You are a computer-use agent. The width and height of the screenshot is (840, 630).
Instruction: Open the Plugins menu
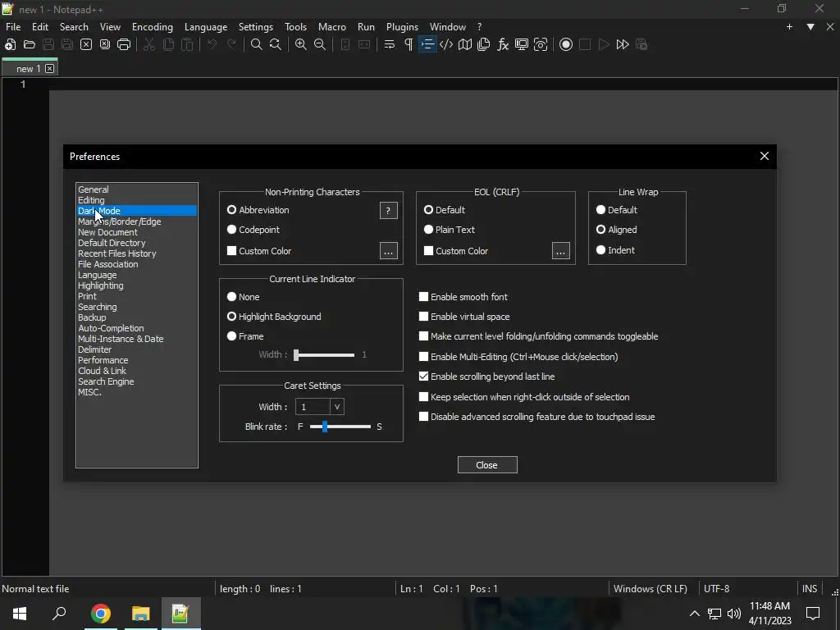pos(402,27)
